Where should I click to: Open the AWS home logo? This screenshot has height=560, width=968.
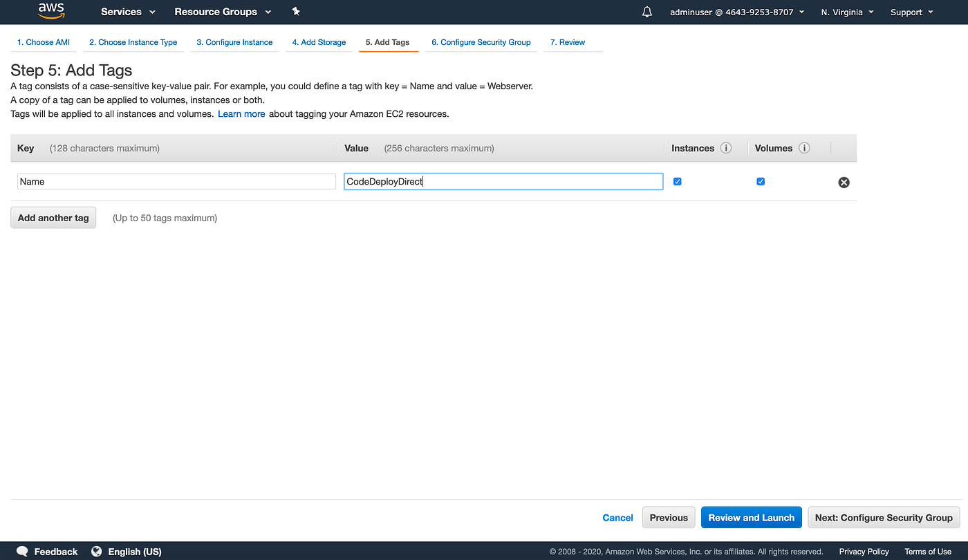coord(51,11)
